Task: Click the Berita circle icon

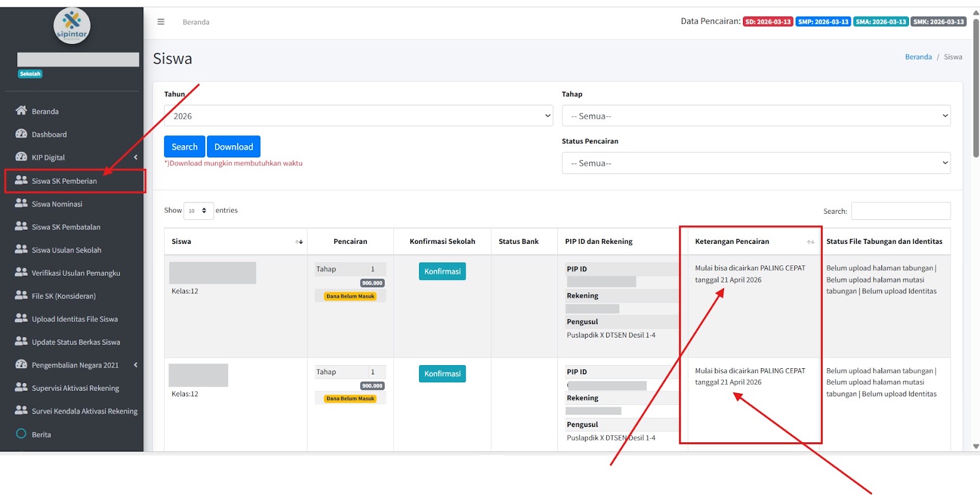Action: click(21, 434)
